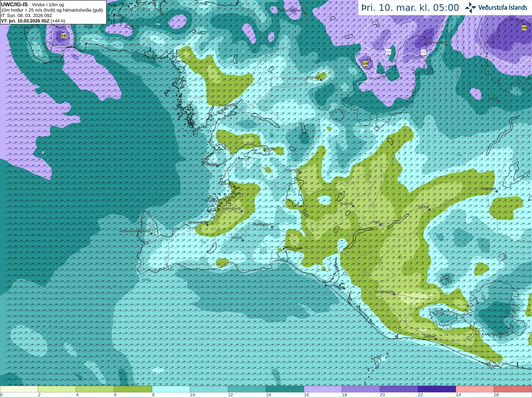532x398 pixels.
Task: Click the Húsafell station label
Action: pos(313,77)
